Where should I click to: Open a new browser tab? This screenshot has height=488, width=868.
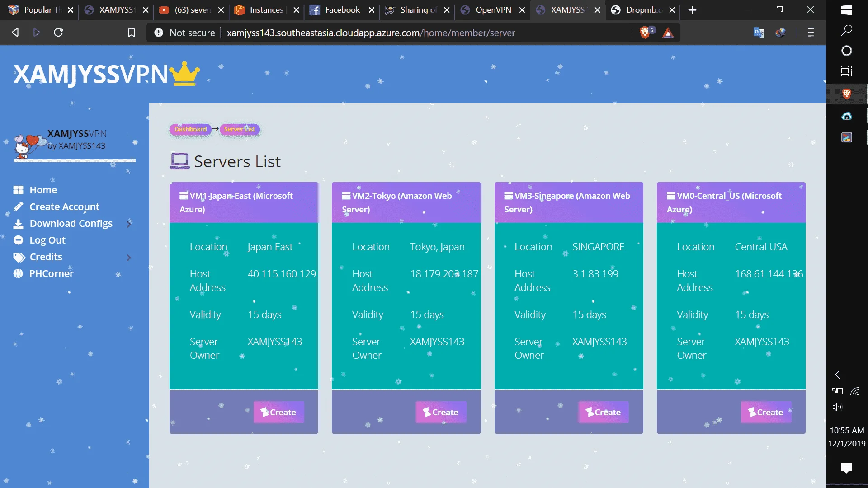[x=692, y=10]
